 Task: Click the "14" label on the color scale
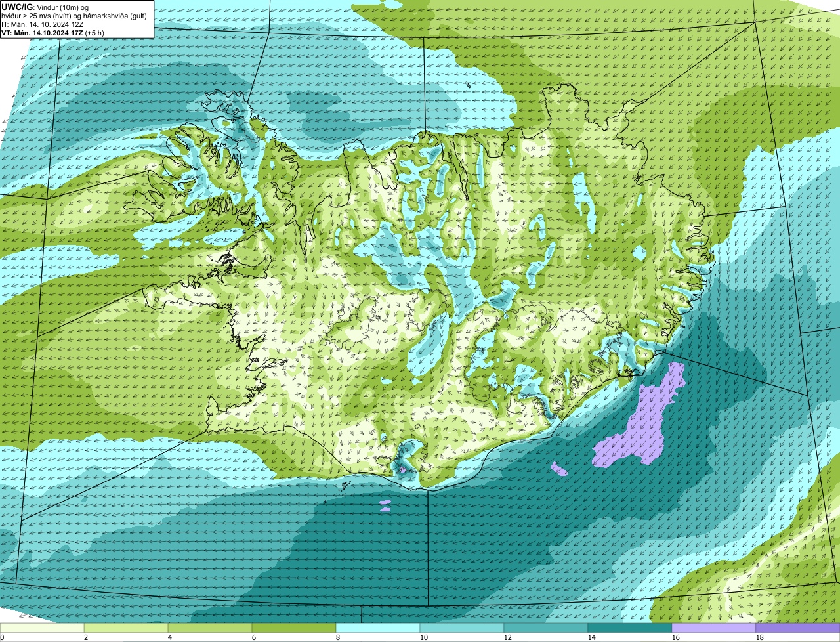coord(592,637)
